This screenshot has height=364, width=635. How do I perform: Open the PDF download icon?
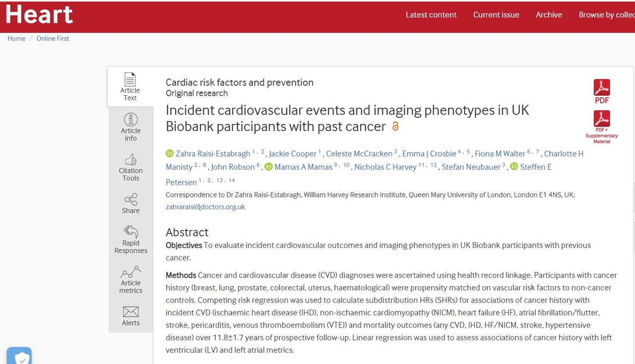pyautogui.click(x=602, y=88)
